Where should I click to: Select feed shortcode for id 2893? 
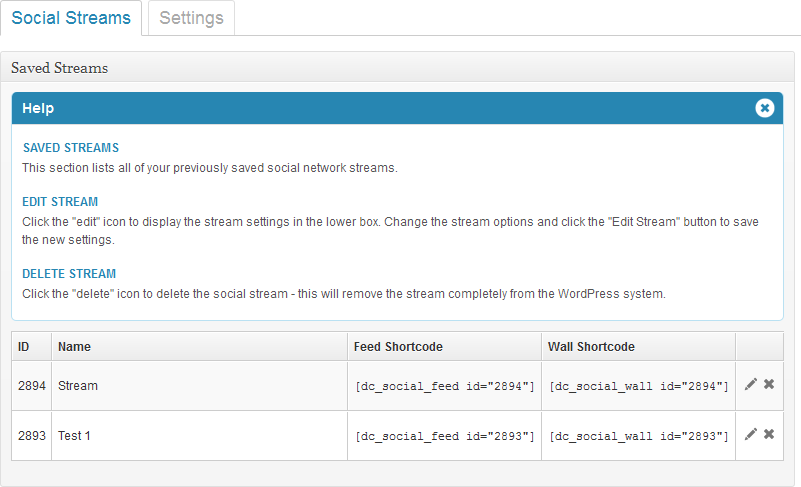[x=444, y=436]
